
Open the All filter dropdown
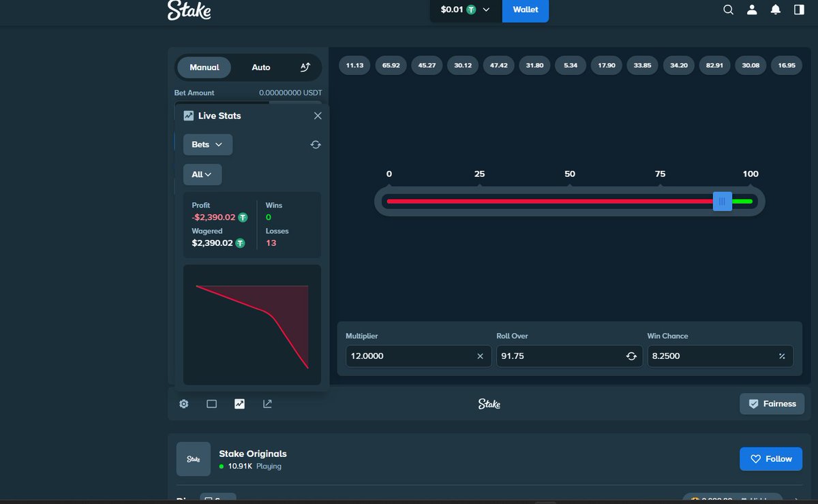click(202, 174)
